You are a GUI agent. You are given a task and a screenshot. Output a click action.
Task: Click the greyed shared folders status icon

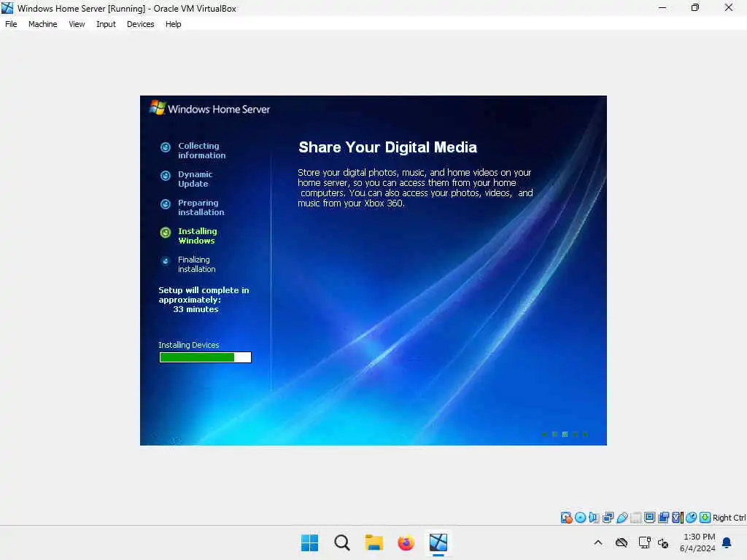635,517
